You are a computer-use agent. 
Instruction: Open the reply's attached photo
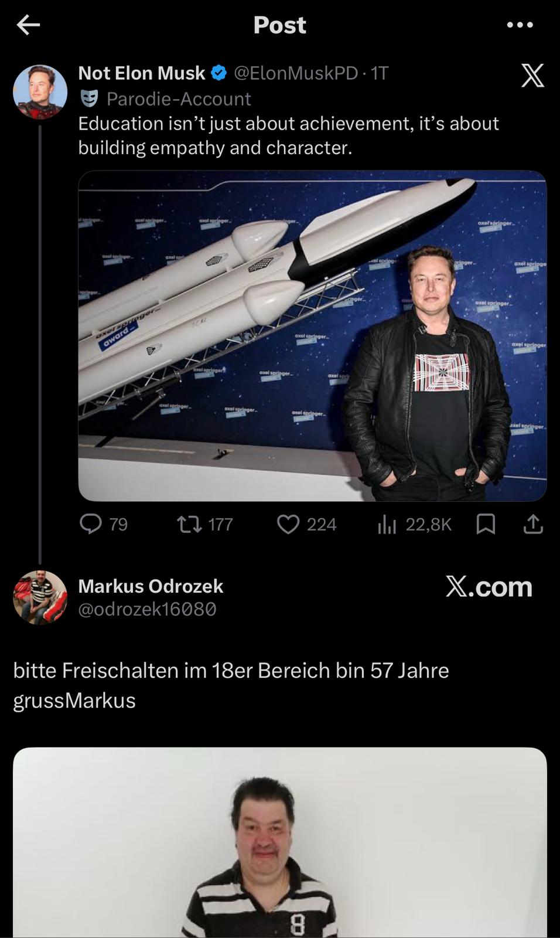coord(280,842)
